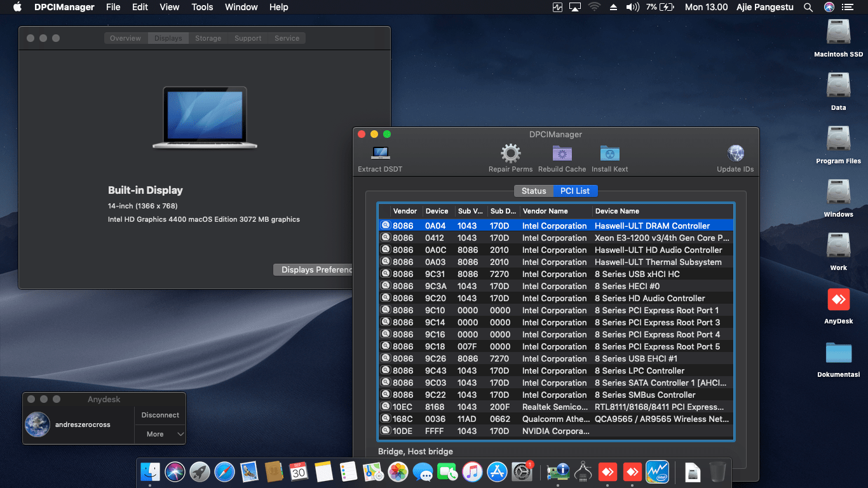
Task: Open Photos icon in Dock
Action: point(398,471)
